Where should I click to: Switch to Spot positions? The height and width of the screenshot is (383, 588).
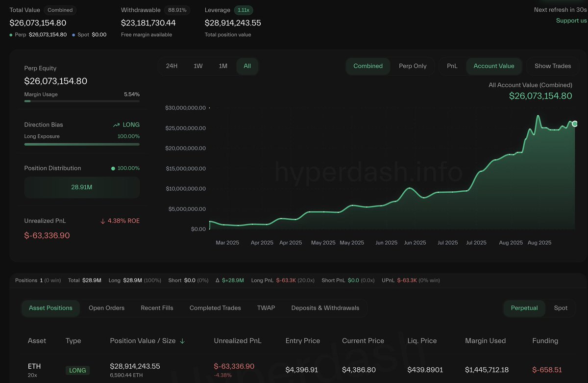561,308
